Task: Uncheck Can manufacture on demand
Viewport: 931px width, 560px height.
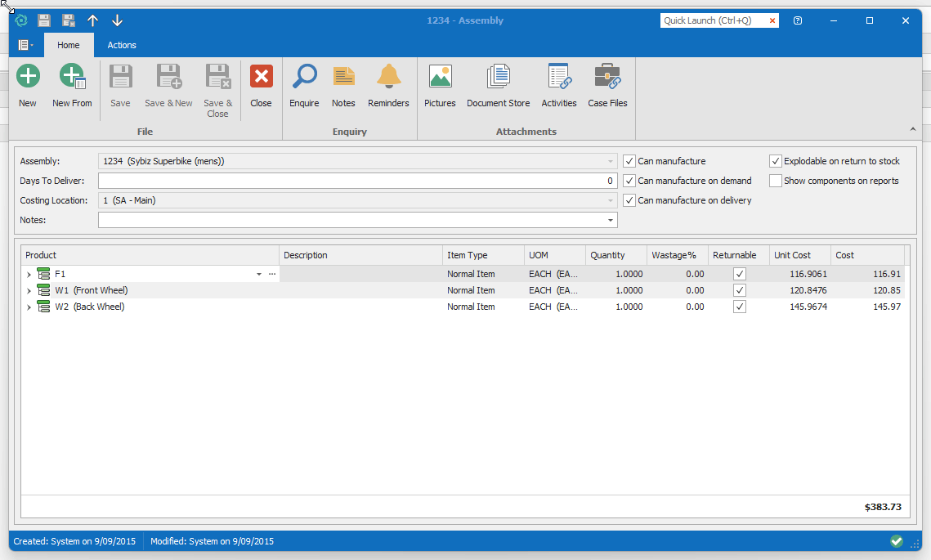Action: (629, 181)
